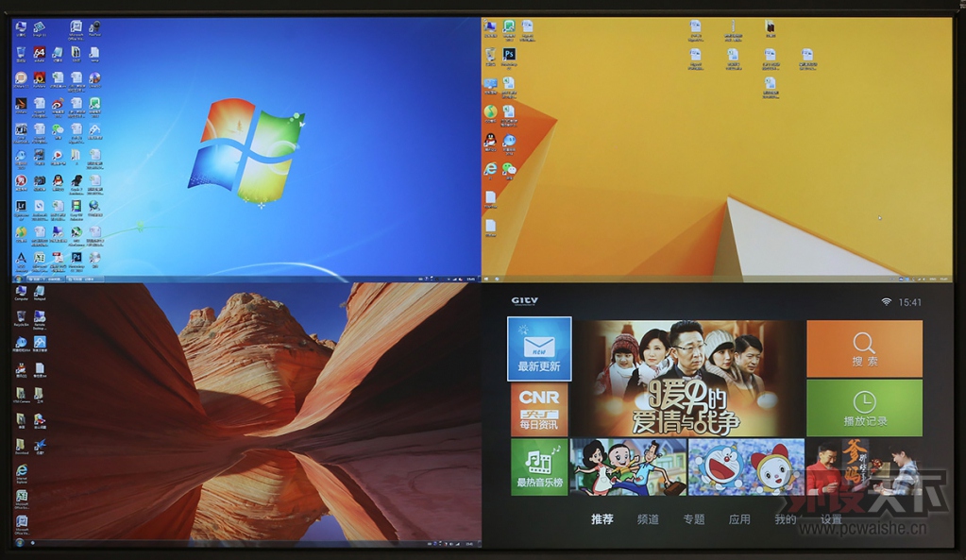Click the GITV logo
The width and height of the screenshot is (966, 560).
tap(524, 300)
